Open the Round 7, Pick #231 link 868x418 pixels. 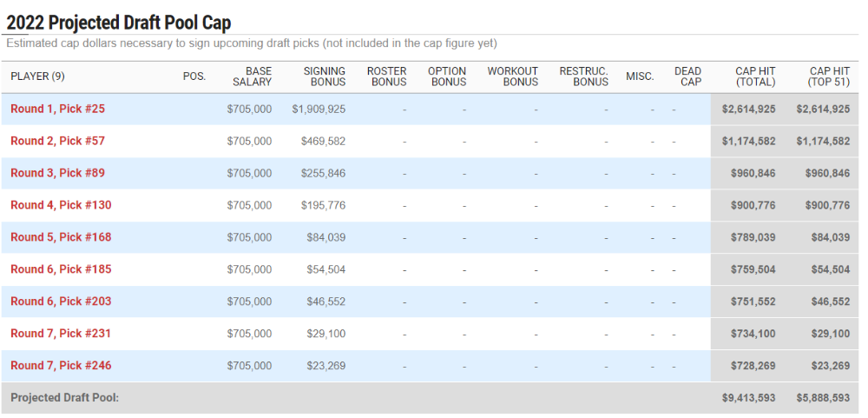(61, 334)
